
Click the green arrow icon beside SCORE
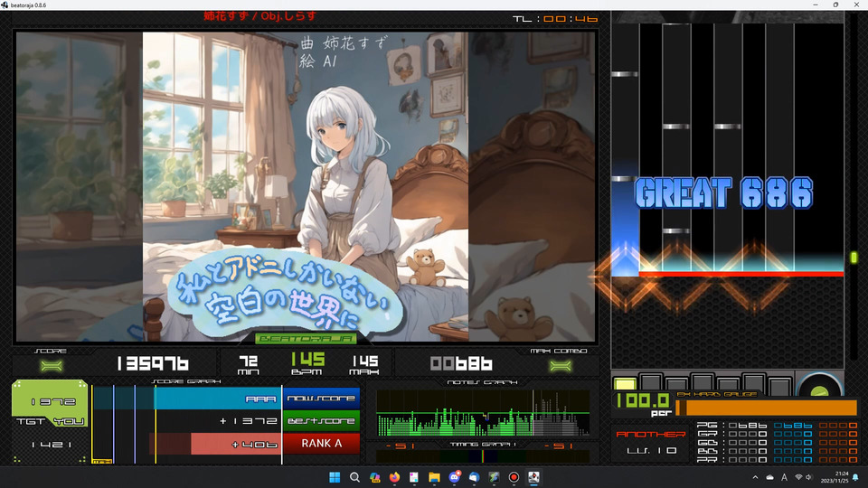coord(51,366)
